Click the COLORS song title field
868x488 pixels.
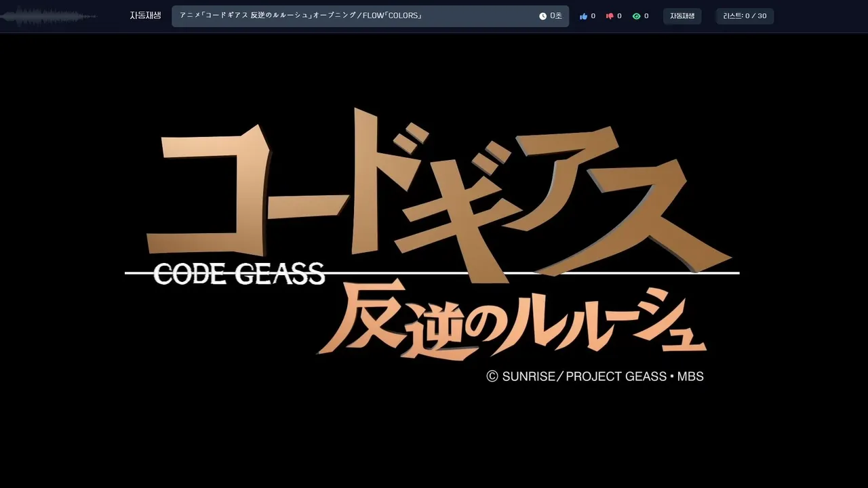370,16
